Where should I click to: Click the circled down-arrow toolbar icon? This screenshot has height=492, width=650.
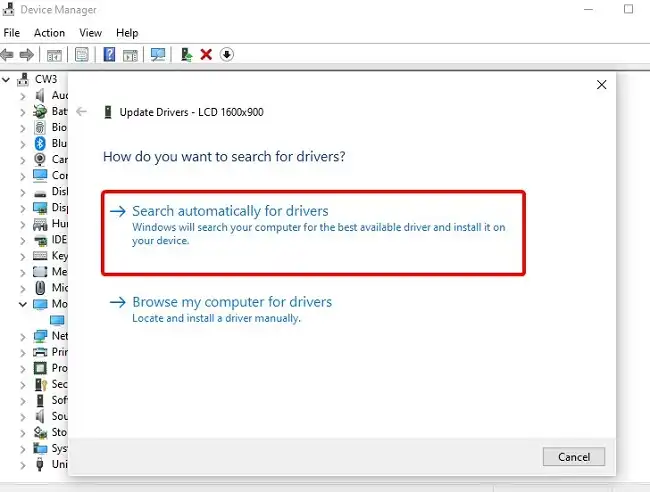tap(227, 54)
